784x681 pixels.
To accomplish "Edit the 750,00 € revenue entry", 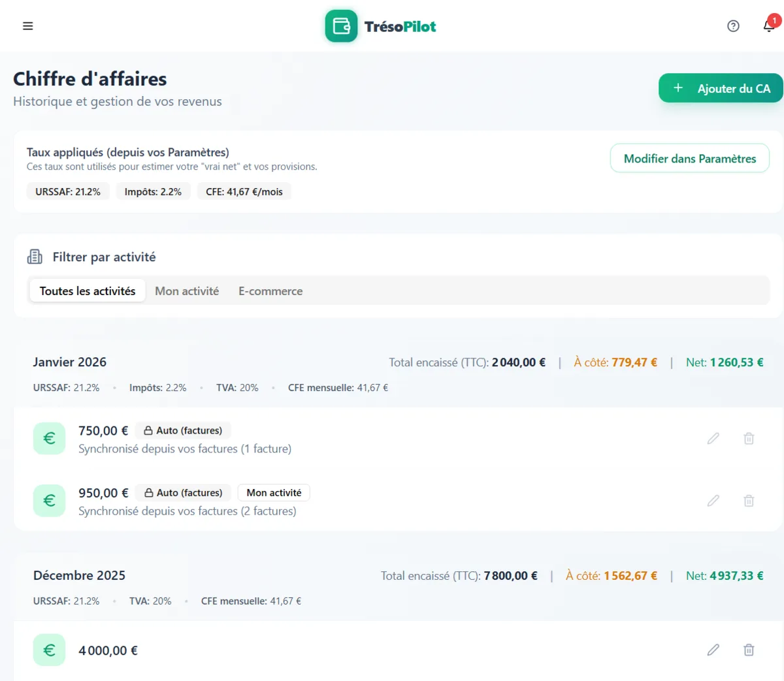I will [713, 438].
